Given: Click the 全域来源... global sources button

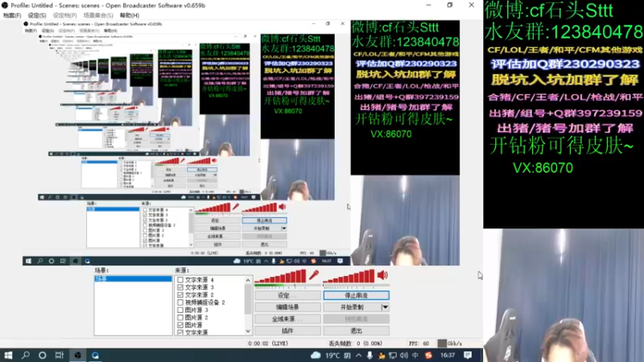Looking at the screenshot, I should [x=287, y=319].
